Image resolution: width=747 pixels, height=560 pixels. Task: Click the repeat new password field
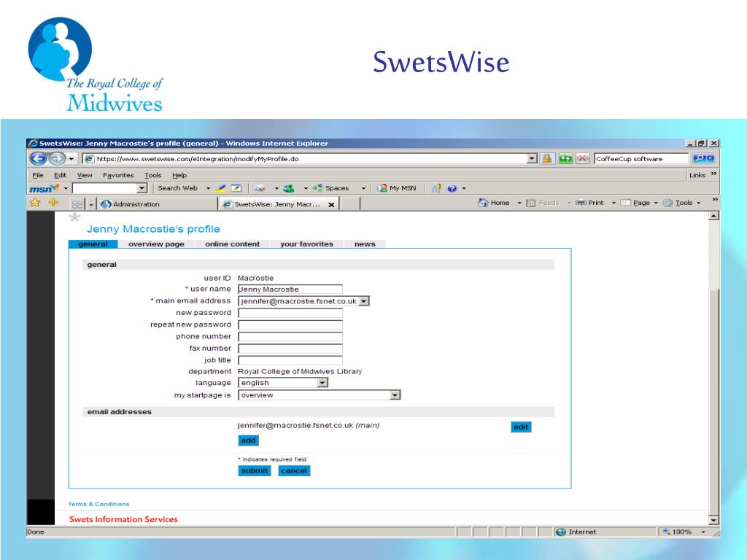[290, 324]
